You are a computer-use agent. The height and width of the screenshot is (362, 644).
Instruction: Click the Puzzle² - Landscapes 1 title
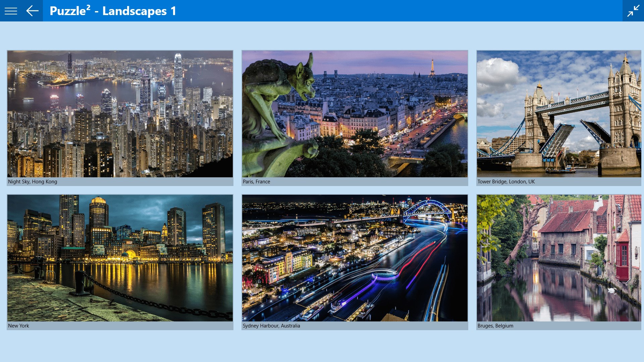coord(113,11)
